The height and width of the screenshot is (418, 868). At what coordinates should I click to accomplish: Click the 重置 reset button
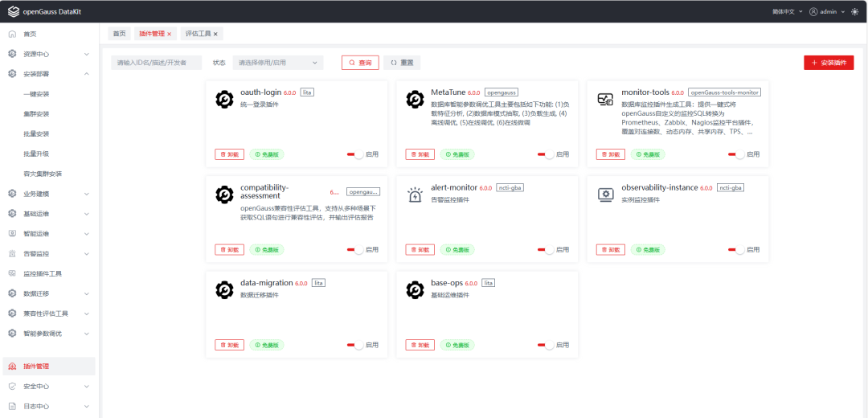point(402,63)
